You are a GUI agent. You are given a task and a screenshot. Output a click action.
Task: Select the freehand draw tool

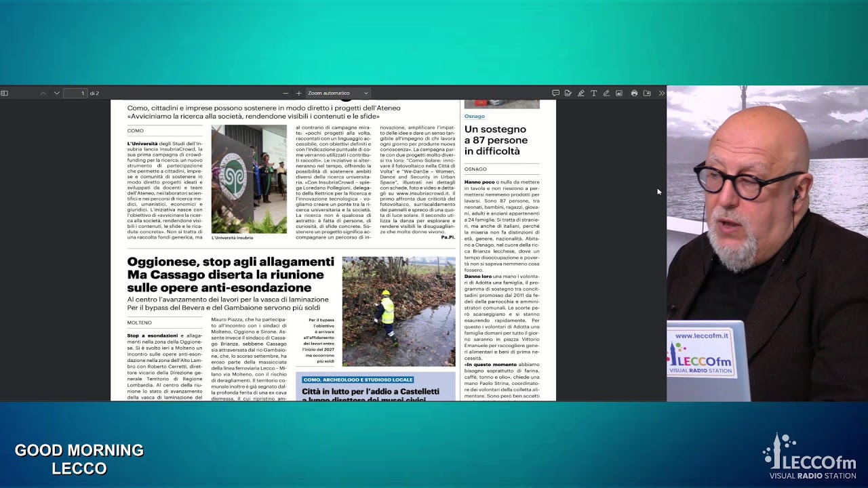(x=606, y=93)
